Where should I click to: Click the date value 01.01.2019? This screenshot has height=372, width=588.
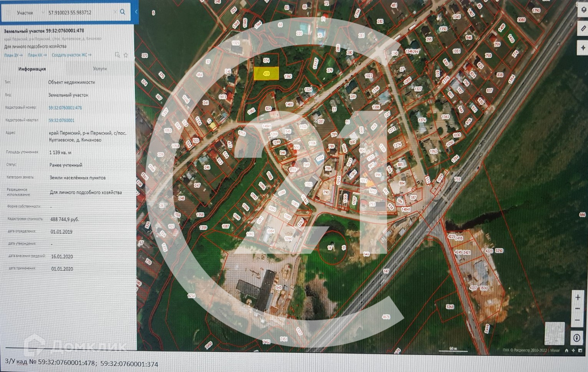point(61,232)
